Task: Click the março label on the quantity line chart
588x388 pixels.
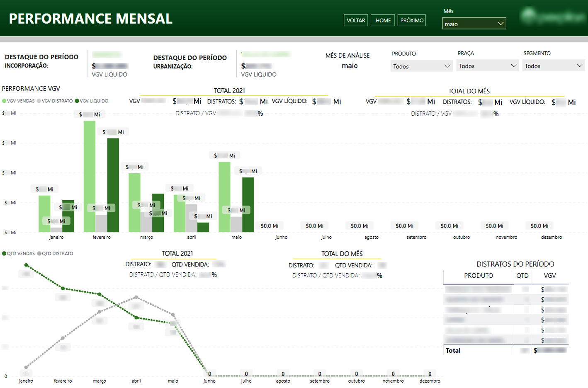Action: point(100,381)
